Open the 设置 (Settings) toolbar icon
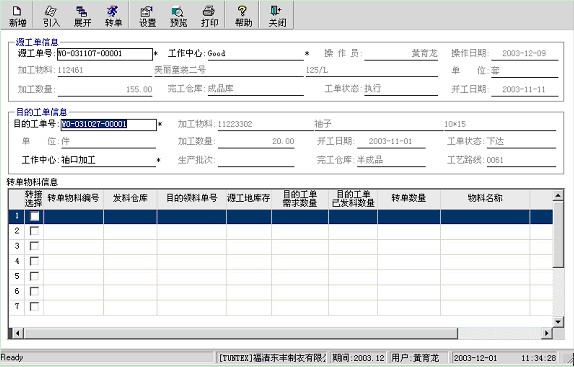 coord(148,16)
